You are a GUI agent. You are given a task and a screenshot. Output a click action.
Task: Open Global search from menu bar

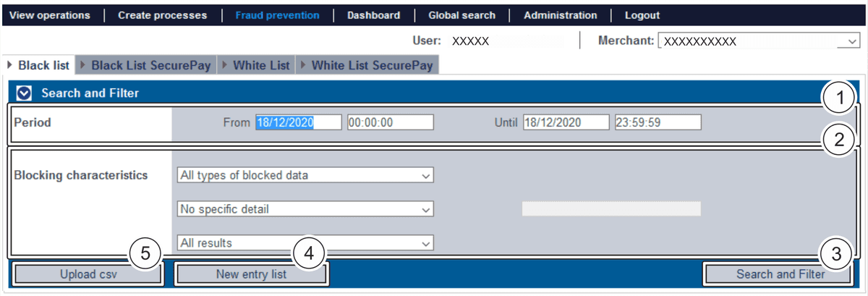(x=461, y=15)
